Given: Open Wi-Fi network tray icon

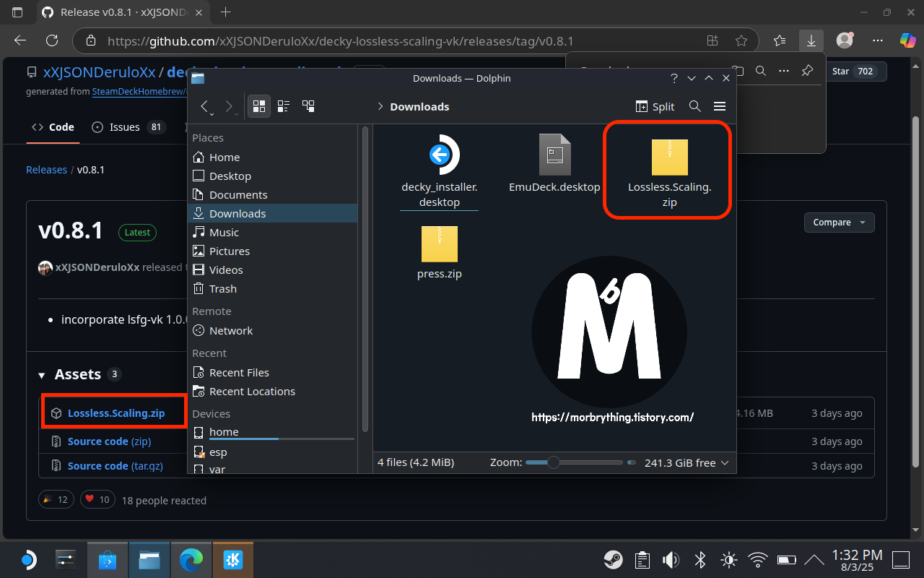Looking at the screenshot, I should (757, 559).
